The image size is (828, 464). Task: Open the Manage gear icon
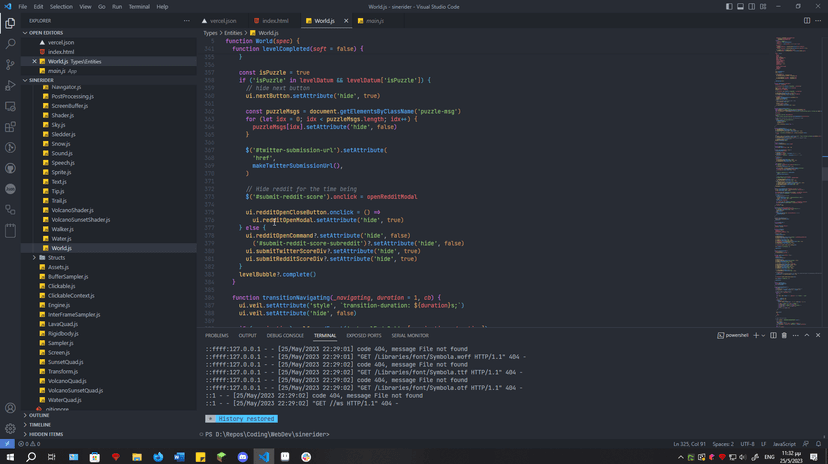pyautogui.click(x=10, y=429)
